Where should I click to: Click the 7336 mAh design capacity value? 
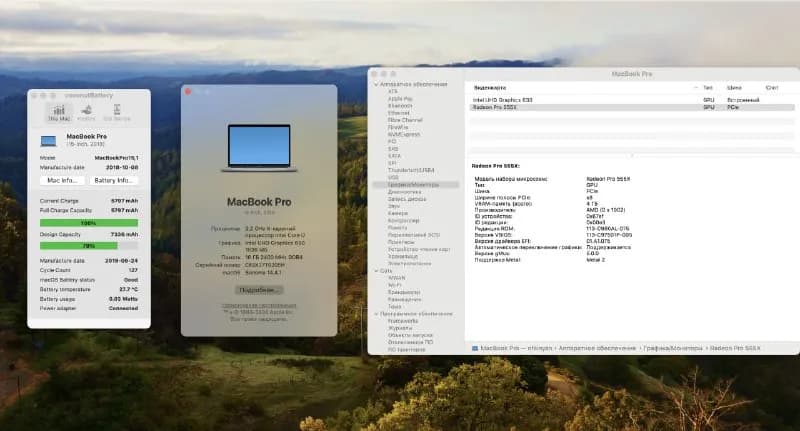tap(124, 235)
